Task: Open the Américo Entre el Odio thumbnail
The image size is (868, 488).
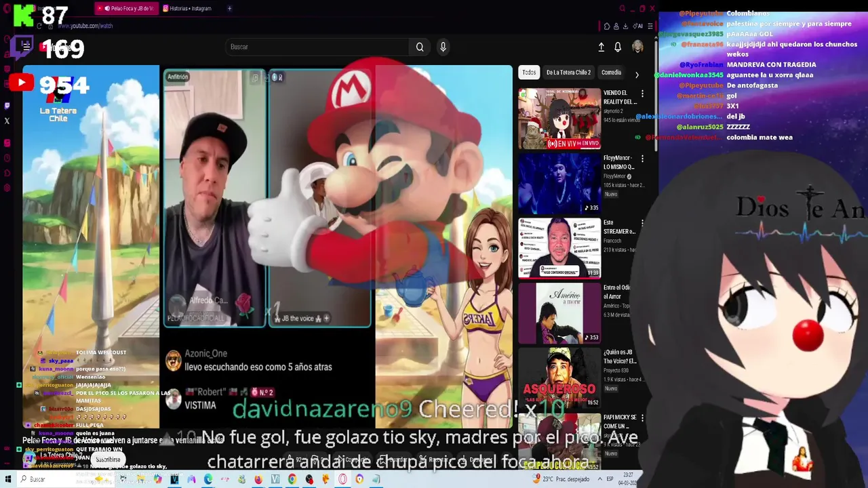Action: [559, 312]
